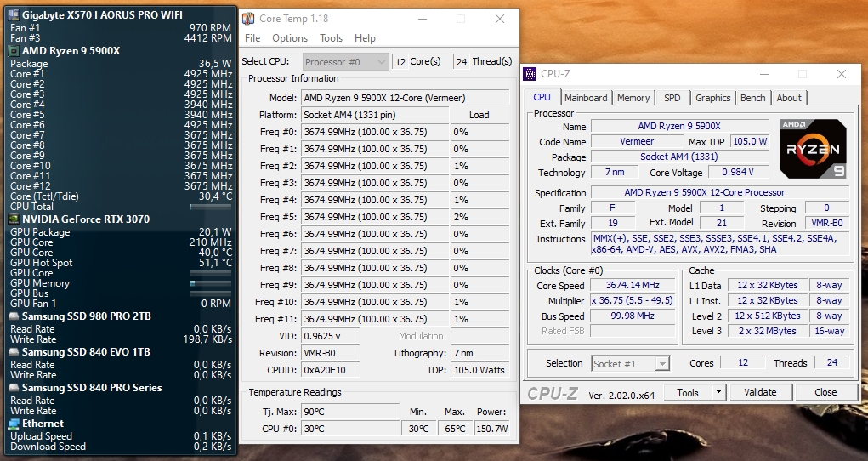Click the Max temperature 65°C in Core Temp
868x461 pixels.
[x=455, y=429]
